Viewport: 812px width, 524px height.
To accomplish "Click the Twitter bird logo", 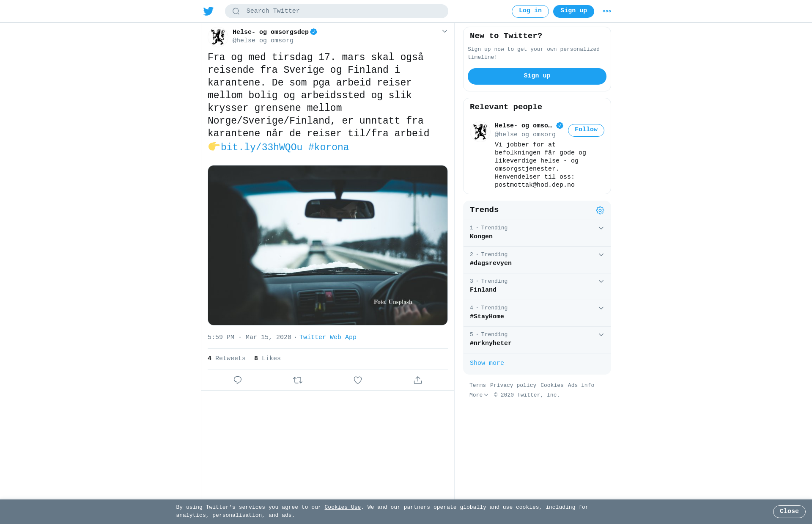I will [x=208, y=11].
